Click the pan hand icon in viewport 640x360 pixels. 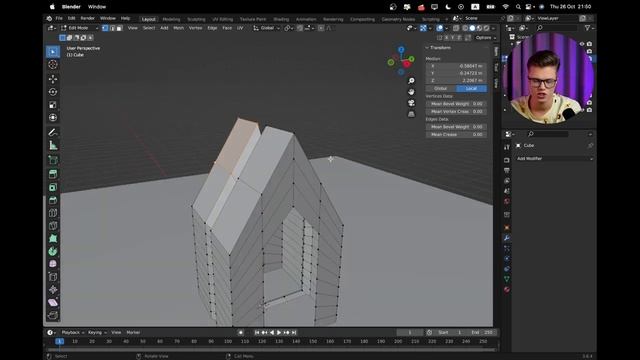[411, 92]
